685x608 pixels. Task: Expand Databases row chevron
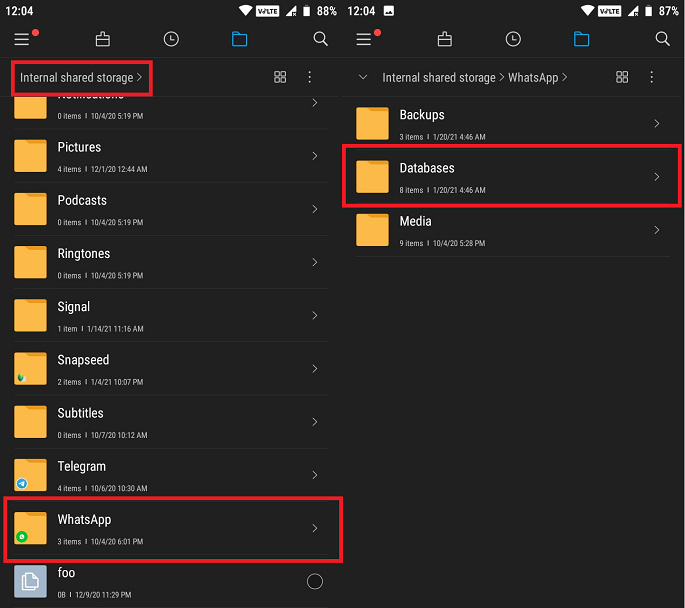657,177
